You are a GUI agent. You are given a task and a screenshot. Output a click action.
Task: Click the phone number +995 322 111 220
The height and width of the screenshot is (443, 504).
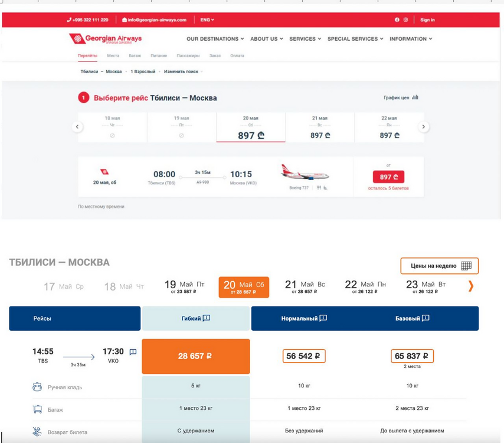pos(87,19)
